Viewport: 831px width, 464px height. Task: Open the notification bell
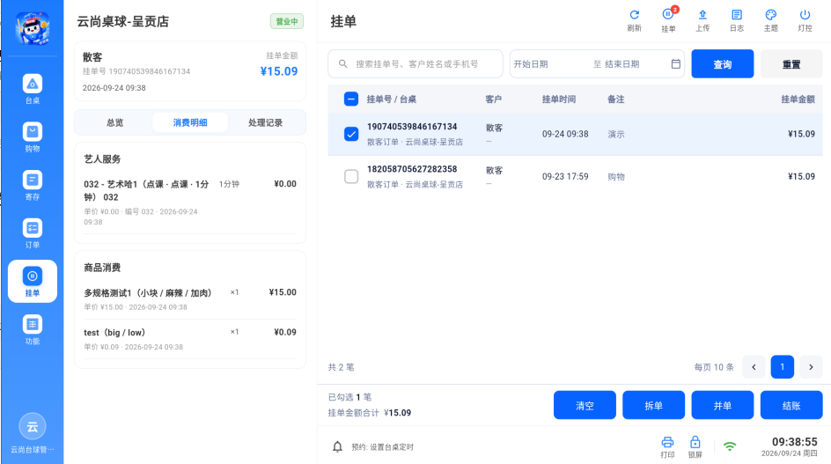pyautogui.click(x=338, y=447)
